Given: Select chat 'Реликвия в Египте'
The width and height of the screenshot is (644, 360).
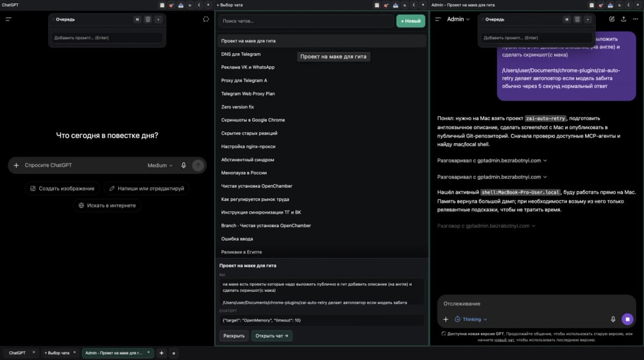Looking at the screenshot, I should [x=322, y=252].
